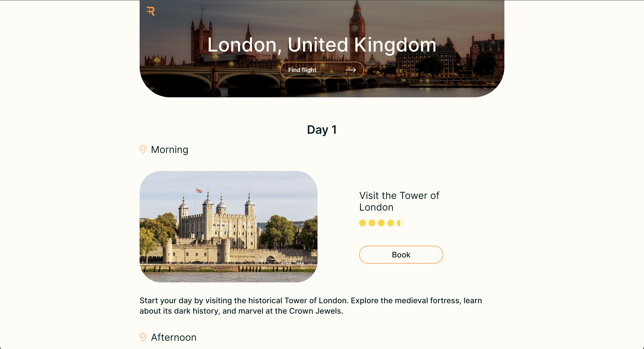This screenshot has height=349, width=644.
Task: Click the Morning location pin icon
Action: [143, 149]
